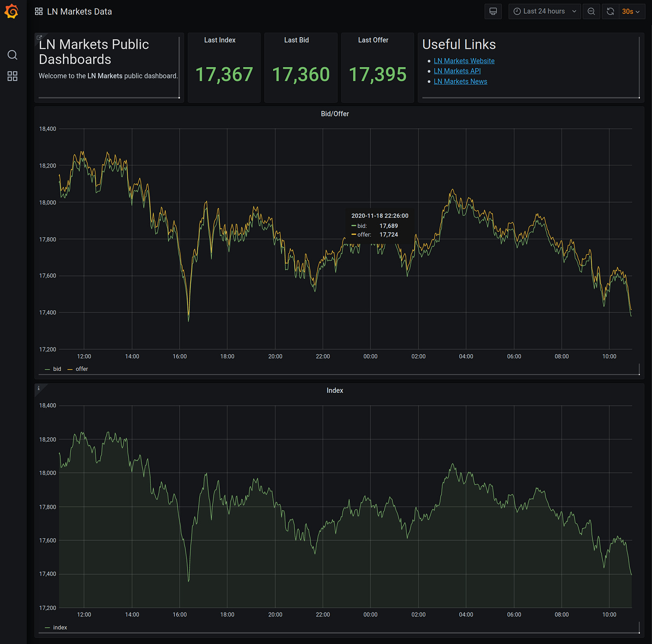Click the green index legend color swatch
This screenshot has width=652, height=644.
[47, 628]
